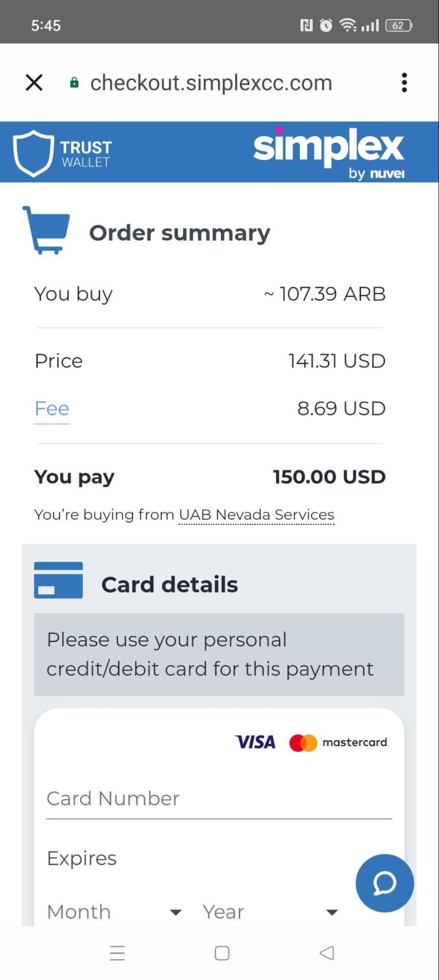Tap the Mastercard logo
The width and height of the screenshot is (439, 980).
pyautogui.click(x=339, y=743)
